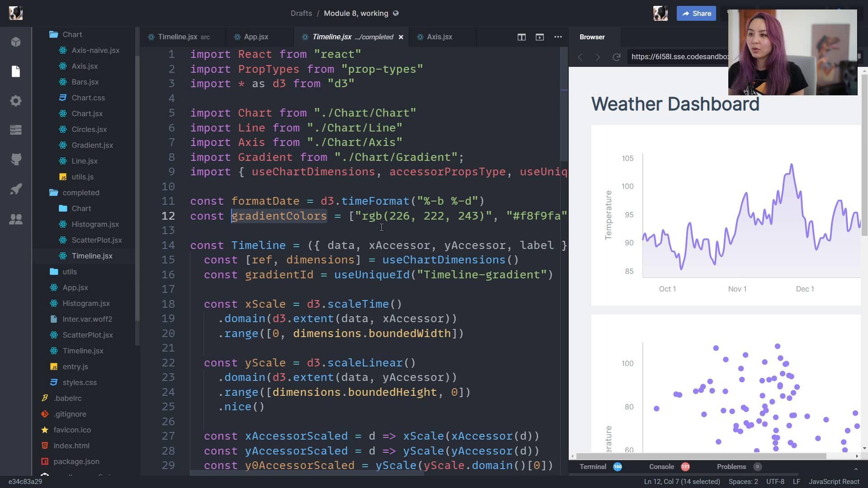
Task: Open the GitHub panel in sidebar
Action: tap(16, 159)
